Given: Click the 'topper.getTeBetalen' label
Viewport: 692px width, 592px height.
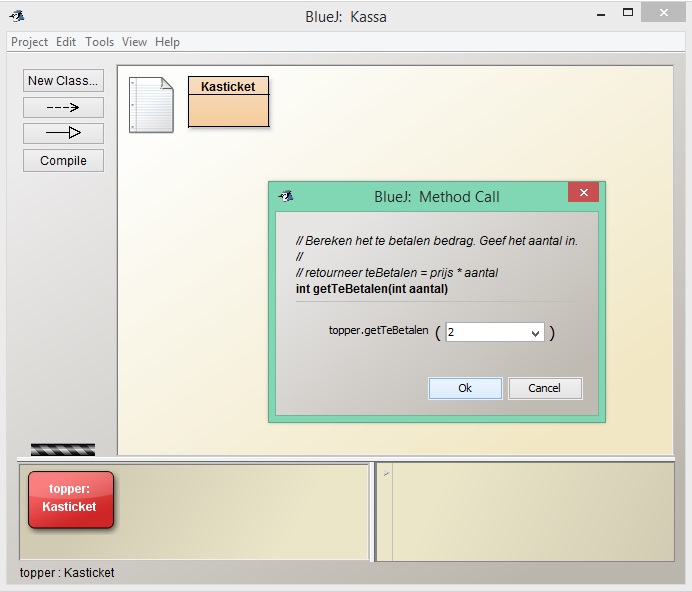Looking at the screenshot, I should pos(378,330).
